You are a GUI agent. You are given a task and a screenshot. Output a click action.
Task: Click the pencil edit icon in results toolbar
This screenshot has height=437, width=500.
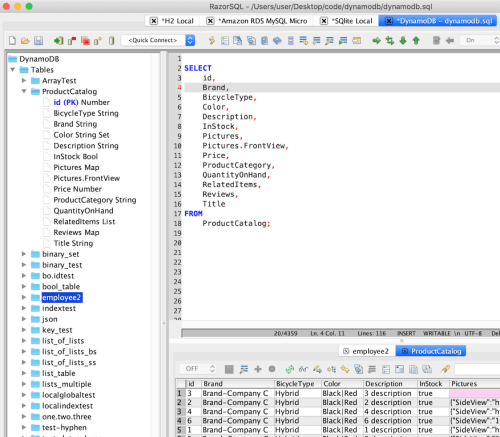point(317,369)
